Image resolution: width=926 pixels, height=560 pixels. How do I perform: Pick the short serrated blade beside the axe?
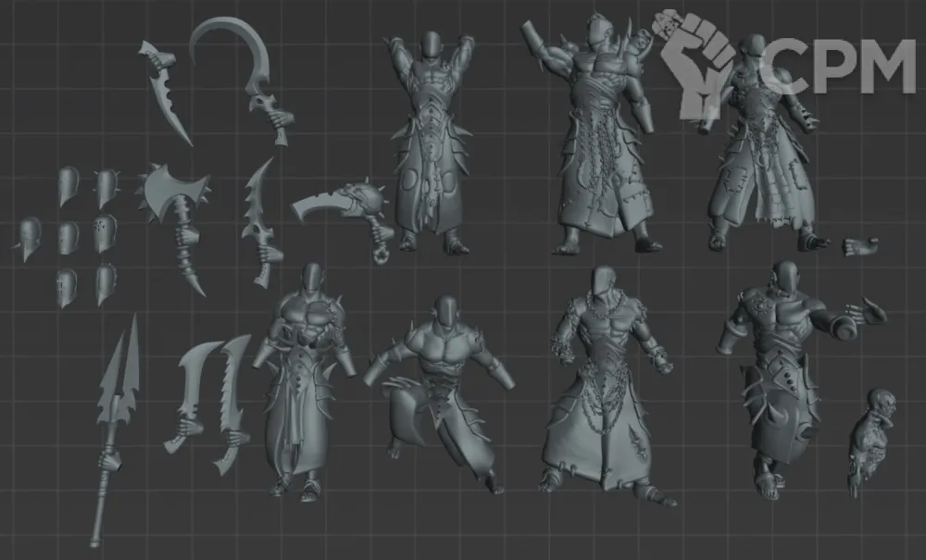(259, 222)
